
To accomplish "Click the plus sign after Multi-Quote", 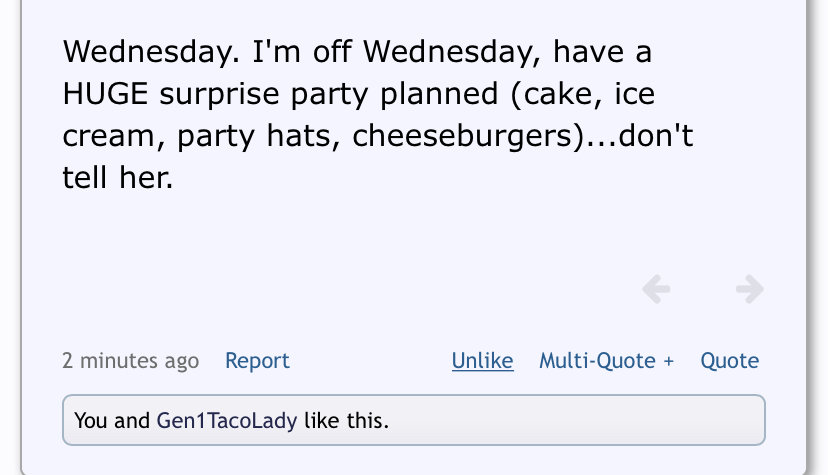I will coord(669,361).
